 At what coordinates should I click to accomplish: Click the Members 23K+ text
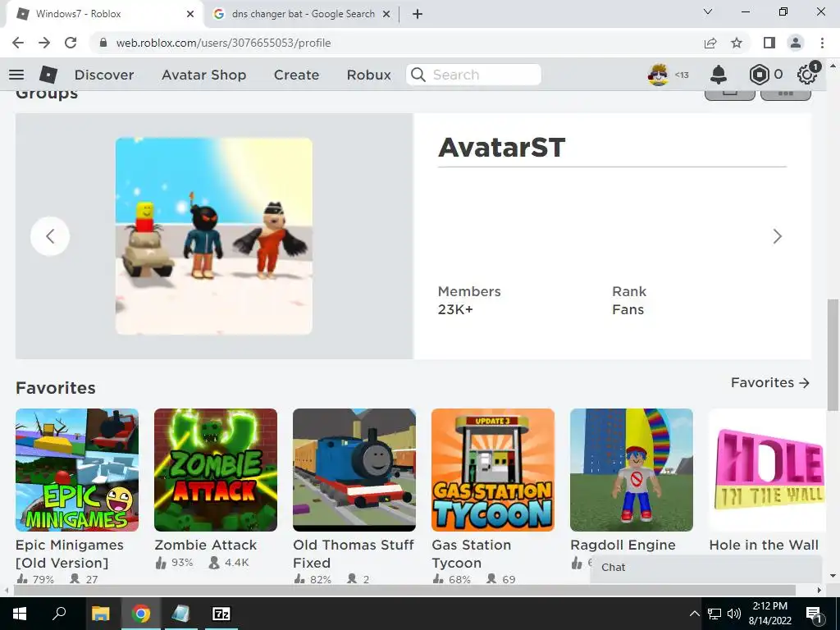coord(469,300)
